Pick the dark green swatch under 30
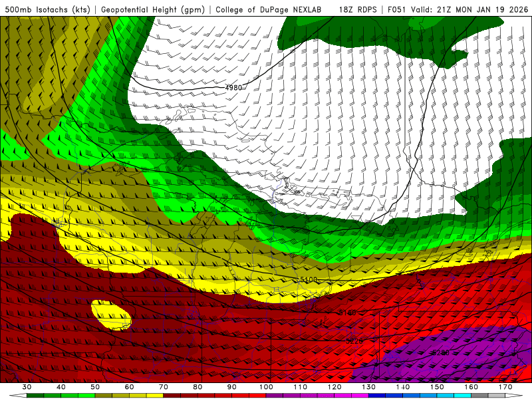 coord(35,396)
